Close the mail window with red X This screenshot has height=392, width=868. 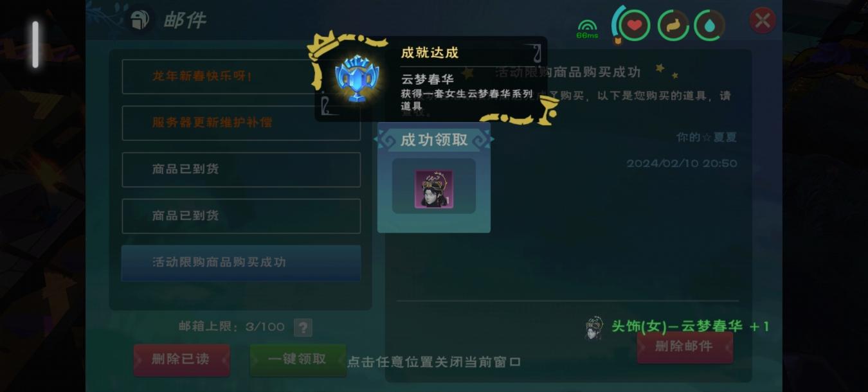(x=763, y=21)
